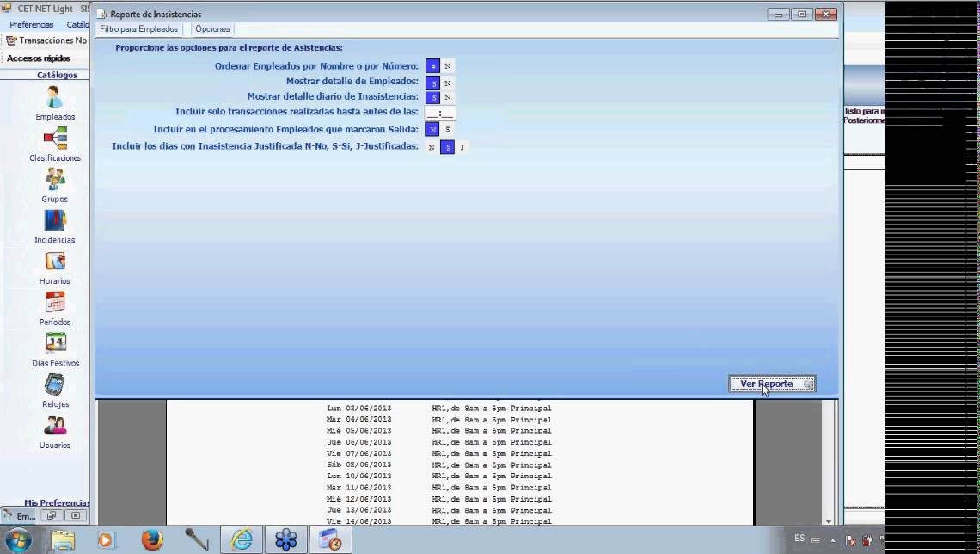Open the Relojes device icon
This screenshot has height=554, width=980.
point(55,385)
